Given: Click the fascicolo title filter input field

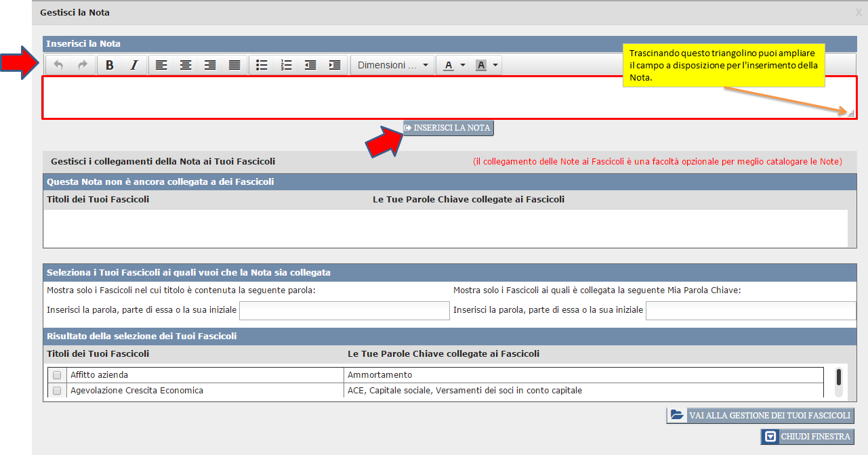Looking at the screenshot, I should 344,311.
